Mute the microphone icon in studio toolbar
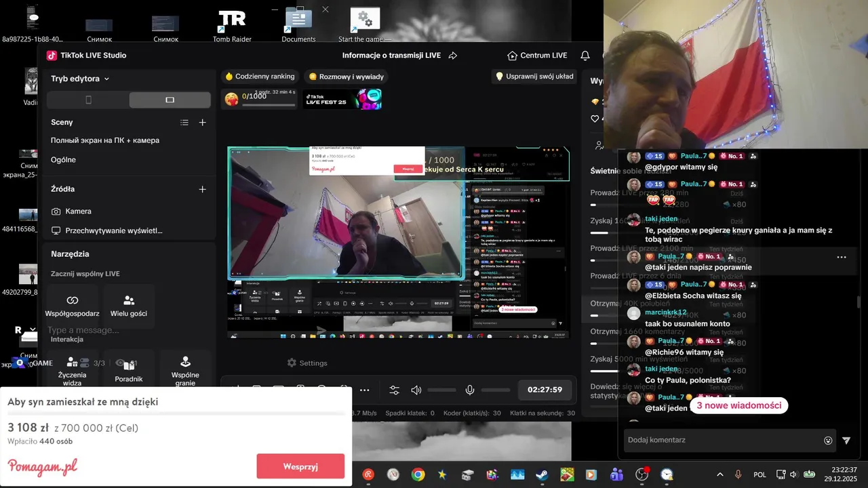868x488 pixels. pos(470,390)
